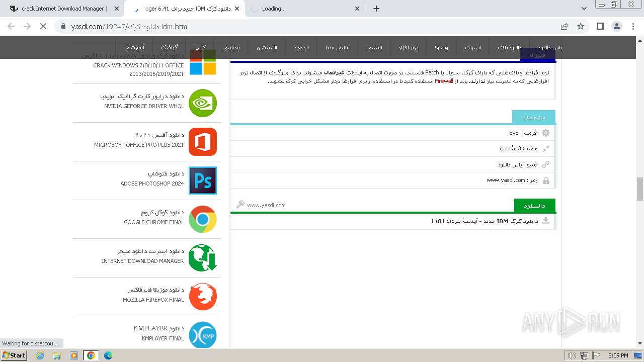644x362 pixels.
Task: Open the اندروید navigation menu
Action: pos(301,48)
